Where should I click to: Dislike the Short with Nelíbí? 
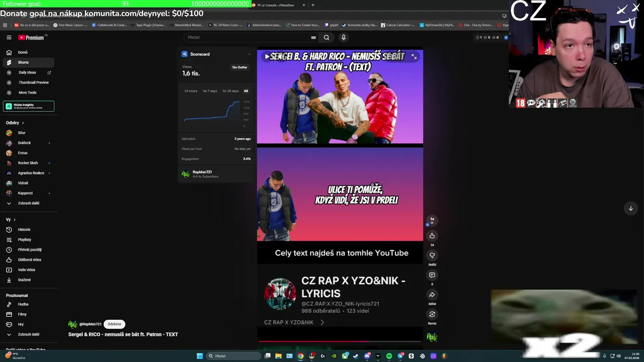tap(432, 255)
